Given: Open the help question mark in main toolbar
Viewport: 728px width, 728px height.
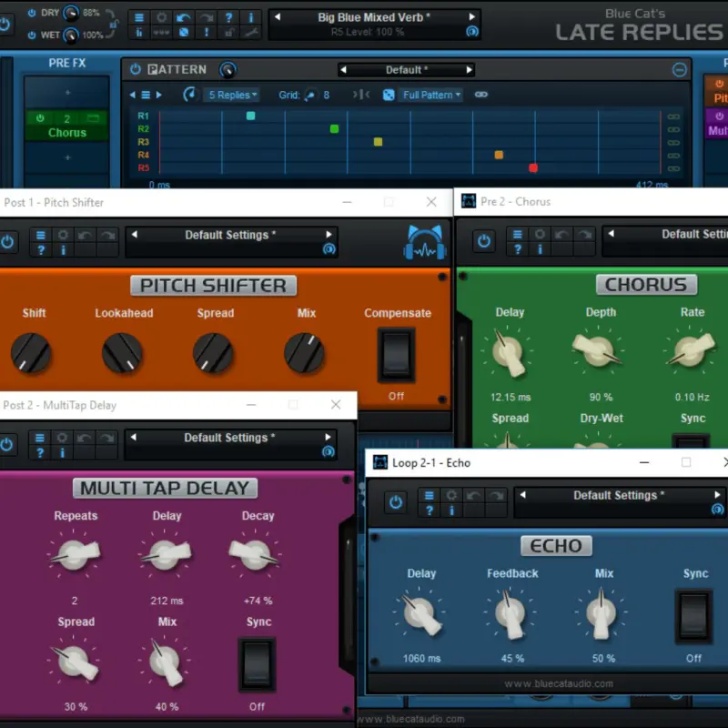Looking at the screenshot, I should coord(228,17).
